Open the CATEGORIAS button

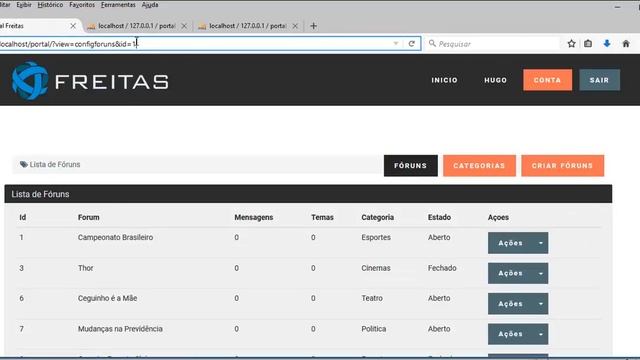tap(479, 166)
